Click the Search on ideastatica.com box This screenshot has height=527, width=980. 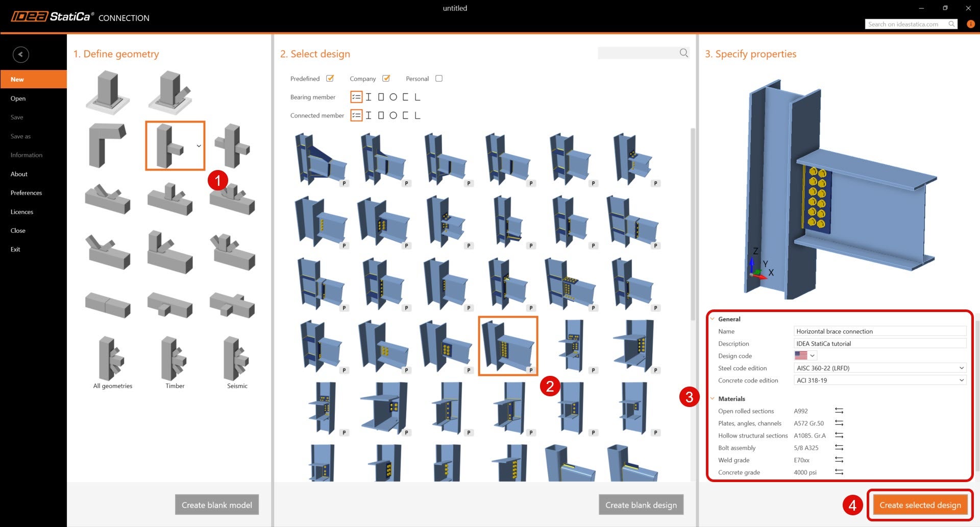(911, 24)
